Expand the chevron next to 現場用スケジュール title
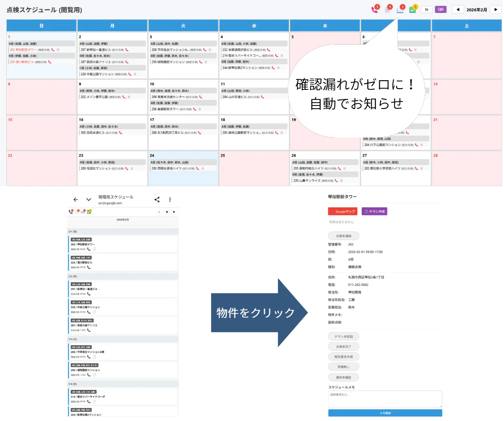The image size is (504, 421). point(89,200)
